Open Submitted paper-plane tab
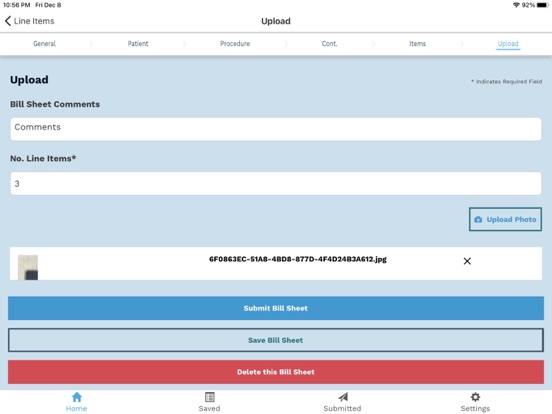The width and height of the screenshot is (552, 414). point(342,402)
